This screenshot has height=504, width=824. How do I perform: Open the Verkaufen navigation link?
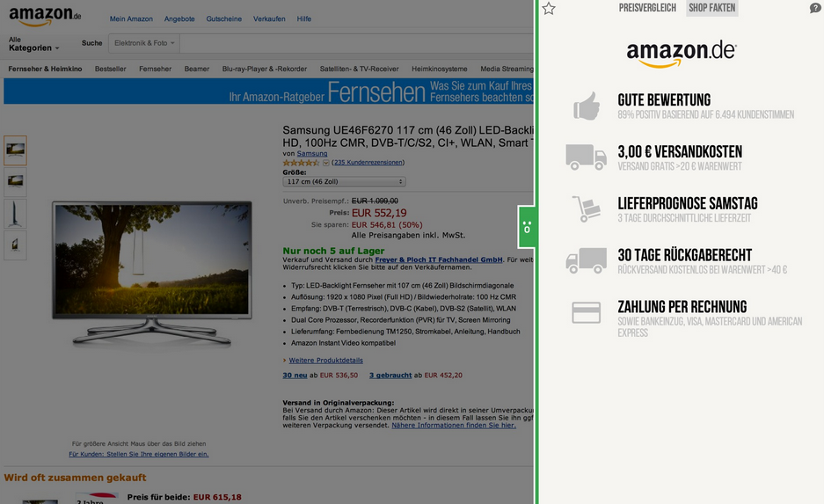click(x=269, y=19)
